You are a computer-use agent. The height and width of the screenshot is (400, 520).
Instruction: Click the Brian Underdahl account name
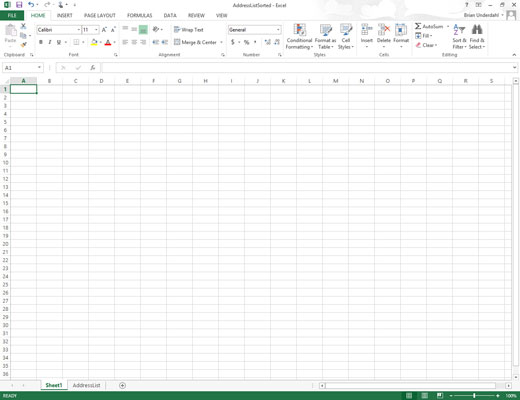pyautogui.click(x=481, y=15)
